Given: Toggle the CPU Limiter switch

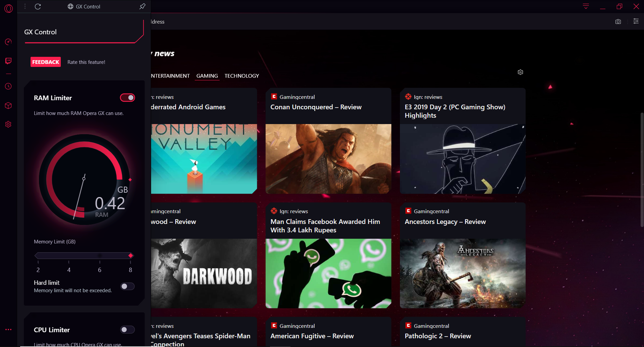Looking at the screenshot, I should [127, 330].
